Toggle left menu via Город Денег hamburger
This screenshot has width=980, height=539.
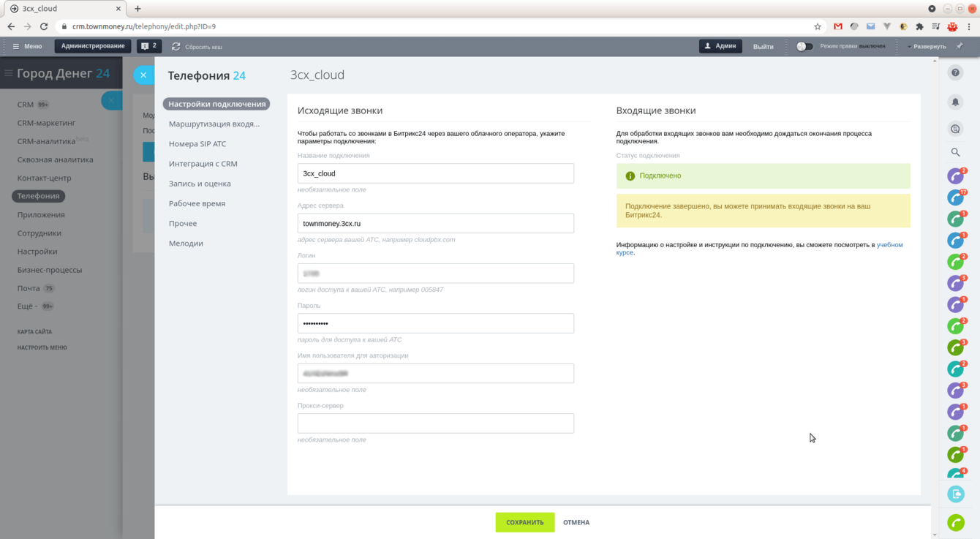tap(9, 73)
